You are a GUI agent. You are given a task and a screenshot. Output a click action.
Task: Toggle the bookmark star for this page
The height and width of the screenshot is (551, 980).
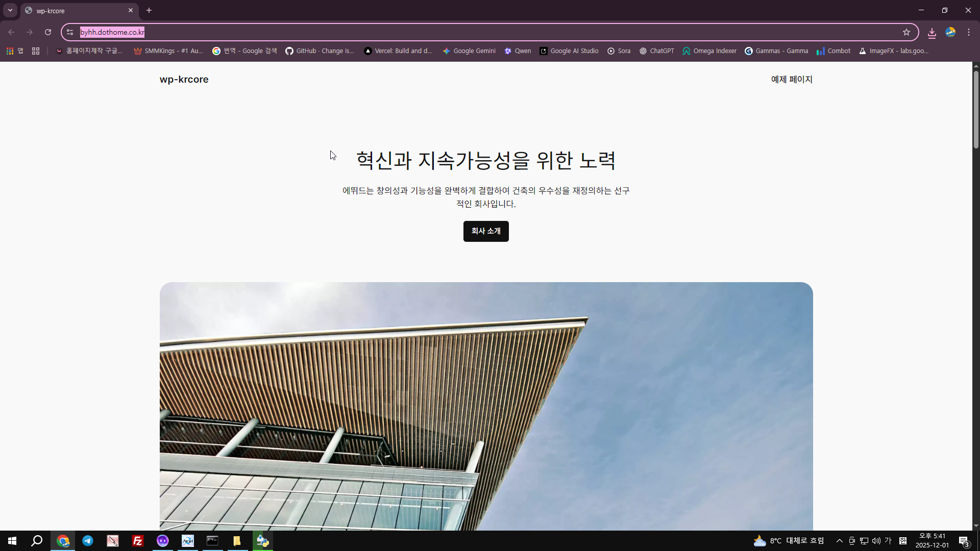tap(907, 32)
